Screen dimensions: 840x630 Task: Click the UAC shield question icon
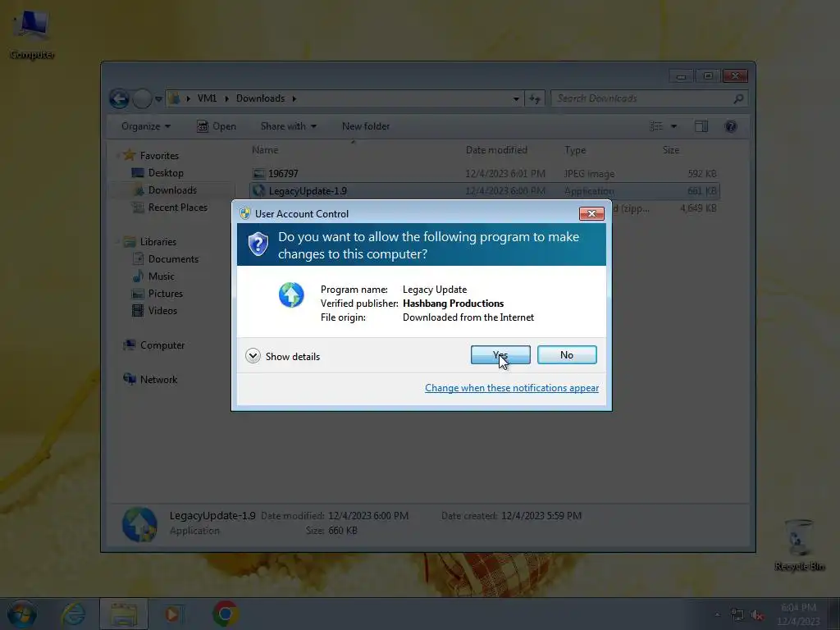point(258,244)
